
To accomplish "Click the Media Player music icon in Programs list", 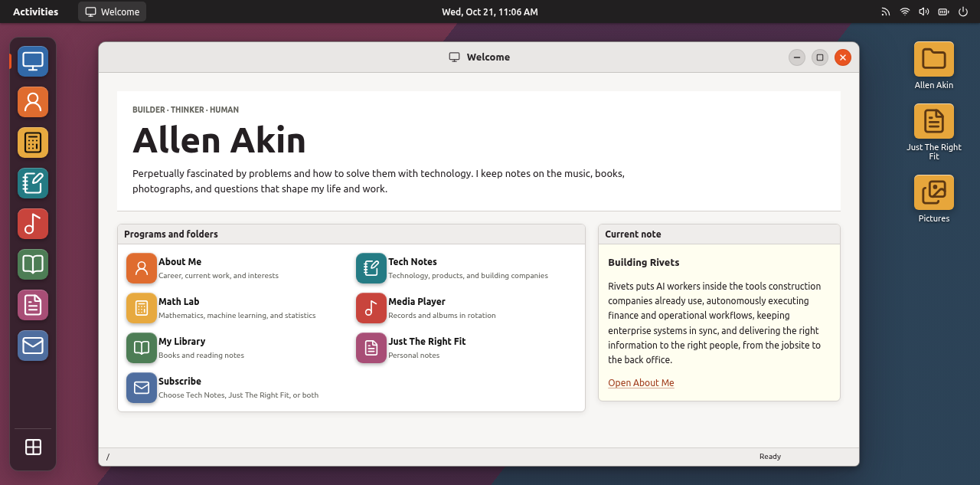I will coord(371,308).
